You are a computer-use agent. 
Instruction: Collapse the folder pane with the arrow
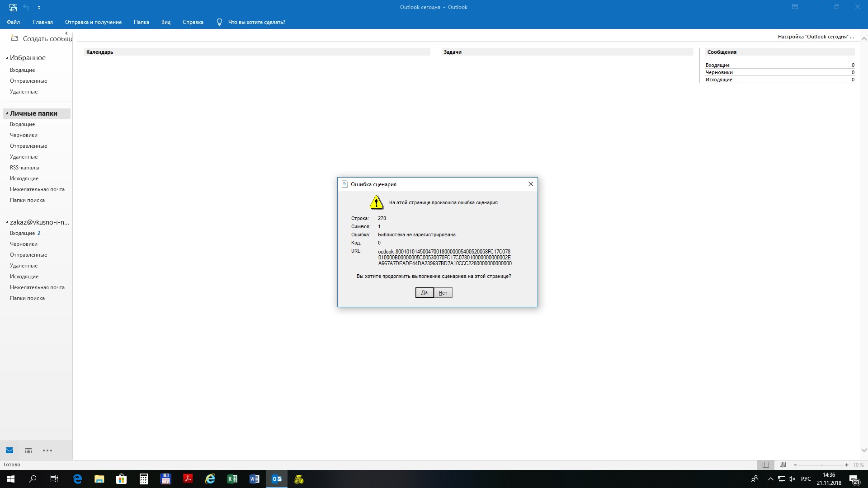point(66,33)
